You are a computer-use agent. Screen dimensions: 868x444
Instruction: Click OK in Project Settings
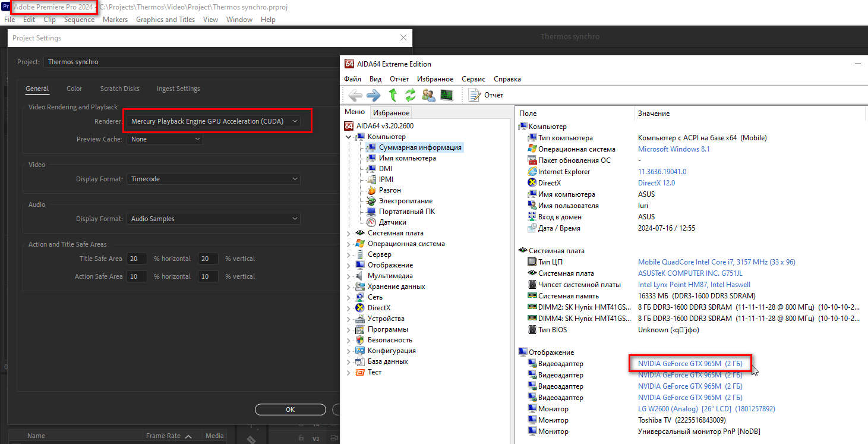[x=290, y=410]
